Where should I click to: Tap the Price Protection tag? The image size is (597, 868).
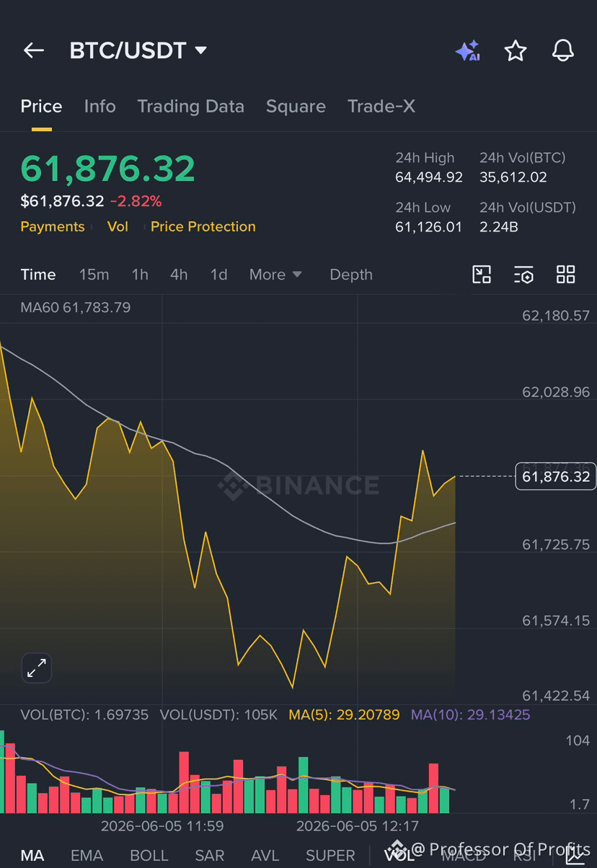[x=203, y=226]
